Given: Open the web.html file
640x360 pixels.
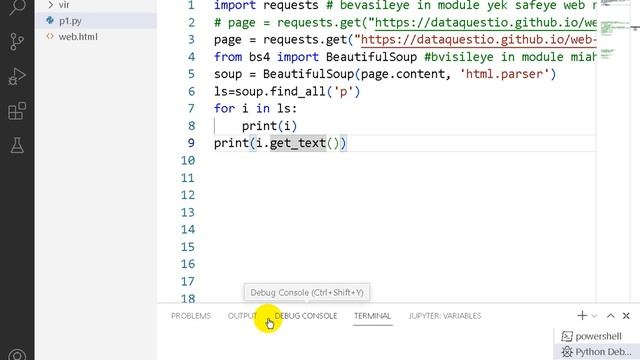Looking at the screenshot, I should (x=96, y=37).
